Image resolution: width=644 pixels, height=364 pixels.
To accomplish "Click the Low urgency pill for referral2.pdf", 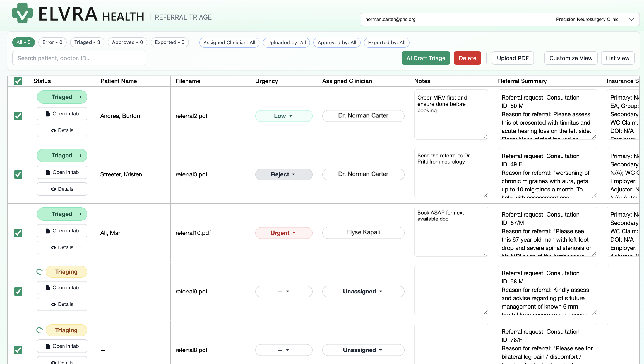I will 283,116.
